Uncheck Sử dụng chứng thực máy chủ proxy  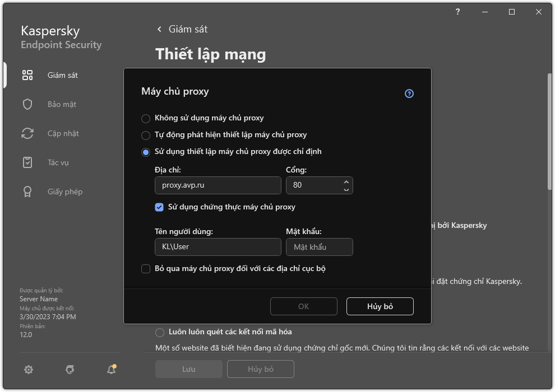tap(159, 207)
